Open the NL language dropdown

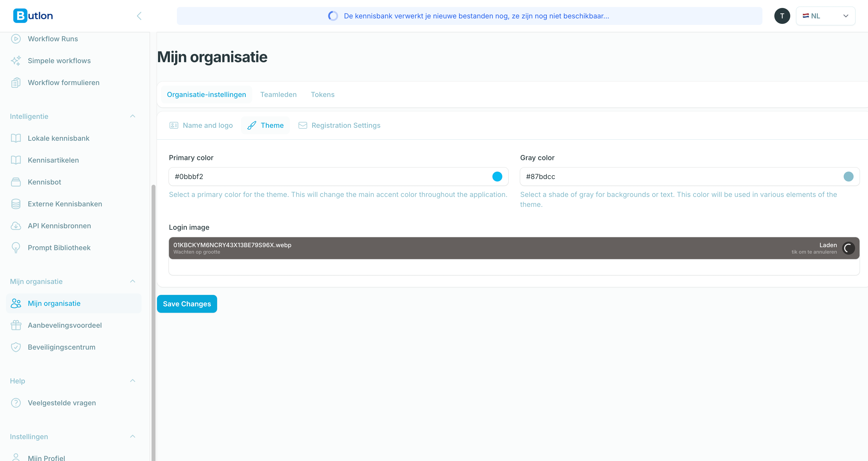(x=825, y=15)
